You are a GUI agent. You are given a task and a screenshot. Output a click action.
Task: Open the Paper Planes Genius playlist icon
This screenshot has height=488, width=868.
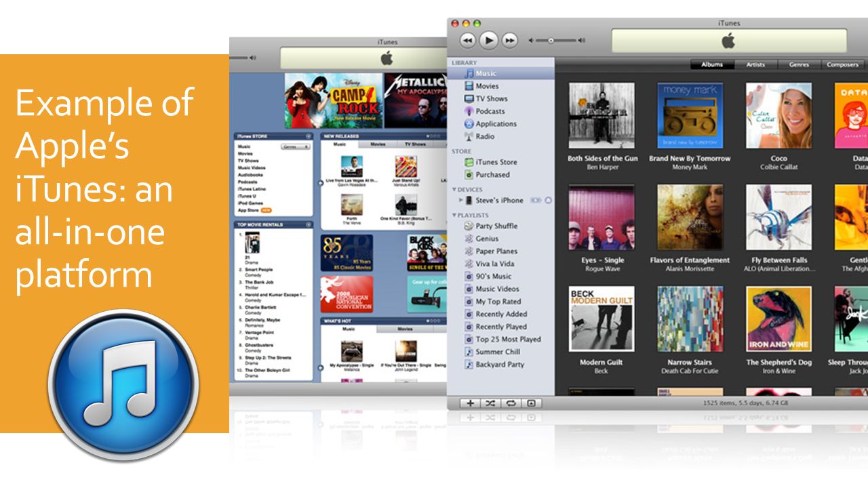pyautogui.click(x=469, y=251)
